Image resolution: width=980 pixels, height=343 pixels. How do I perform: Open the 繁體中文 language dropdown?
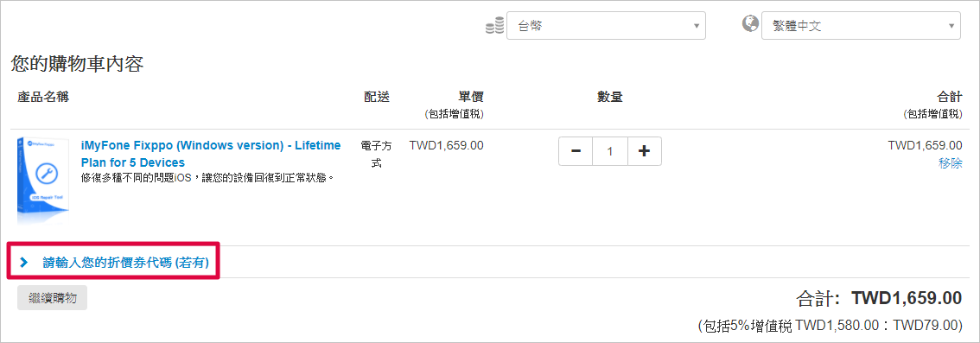point(861,26)
